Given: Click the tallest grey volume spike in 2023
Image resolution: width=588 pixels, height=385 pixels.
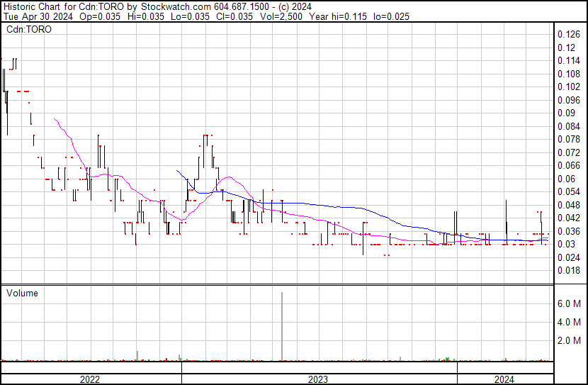Looking at the screenshot, I should coord(282,326).
